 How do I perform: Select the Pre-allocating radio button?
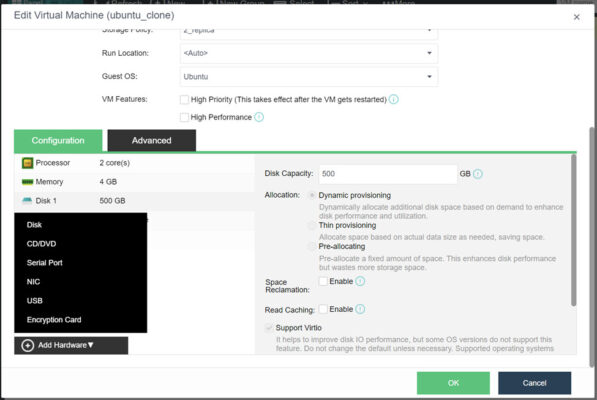click(312, 247)
